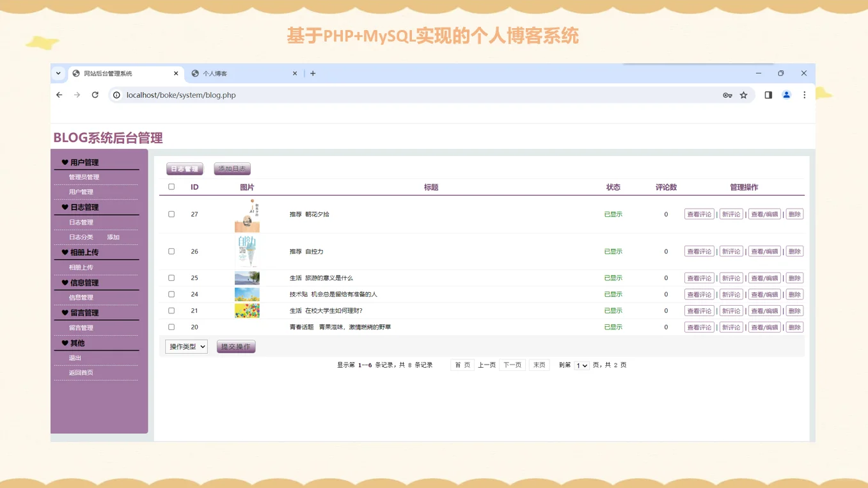Click the 添加日志 button

pos(232,168)
